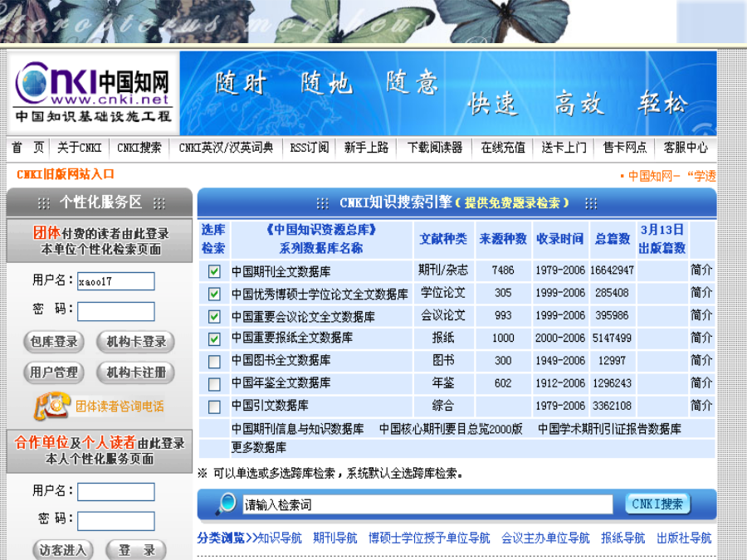Open 知识导航 browse link
Screen dimensions: 747x560
click(280, 538)
